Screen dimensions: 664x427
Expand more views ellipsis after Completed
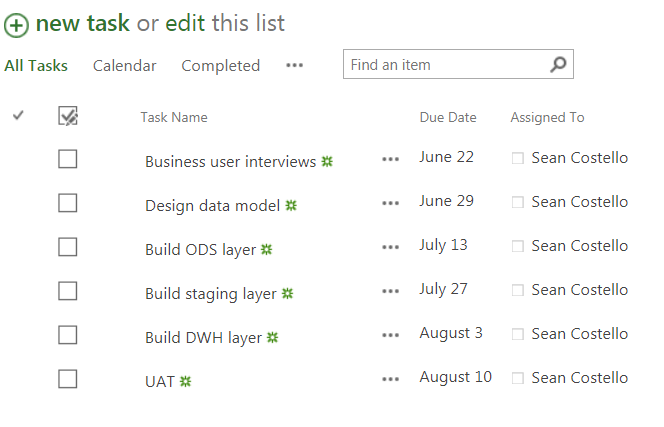[294, 66]
